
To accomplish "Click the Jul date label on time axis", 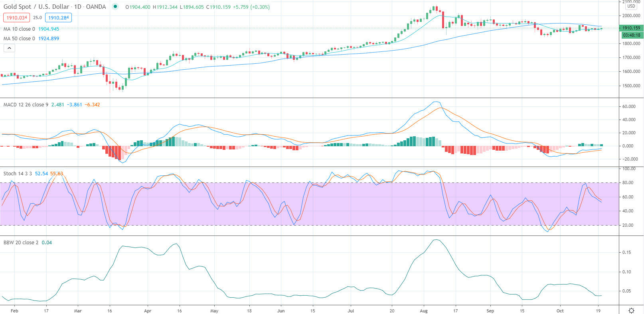I will [x=351, y=311].
